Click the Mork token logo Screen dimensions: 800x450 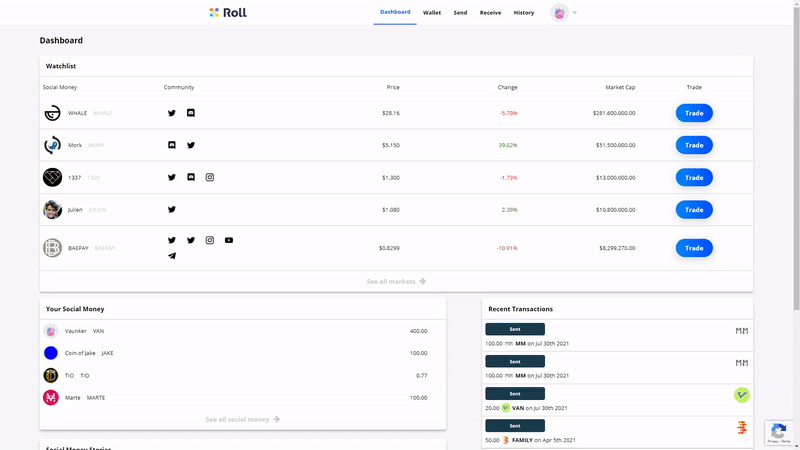pyautogui.click(x=52, y=145)
